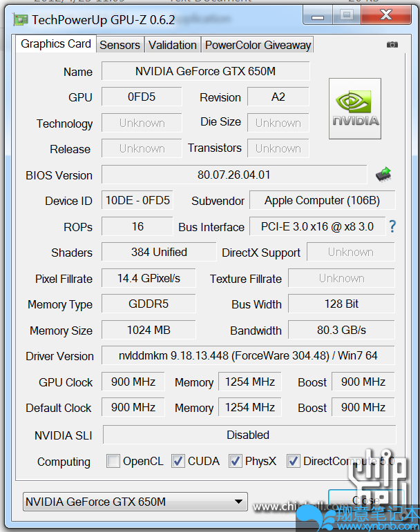Screen dimensions: 420x532
Task: Toggle the PhysX checkbox
Action: coord(236,461)
